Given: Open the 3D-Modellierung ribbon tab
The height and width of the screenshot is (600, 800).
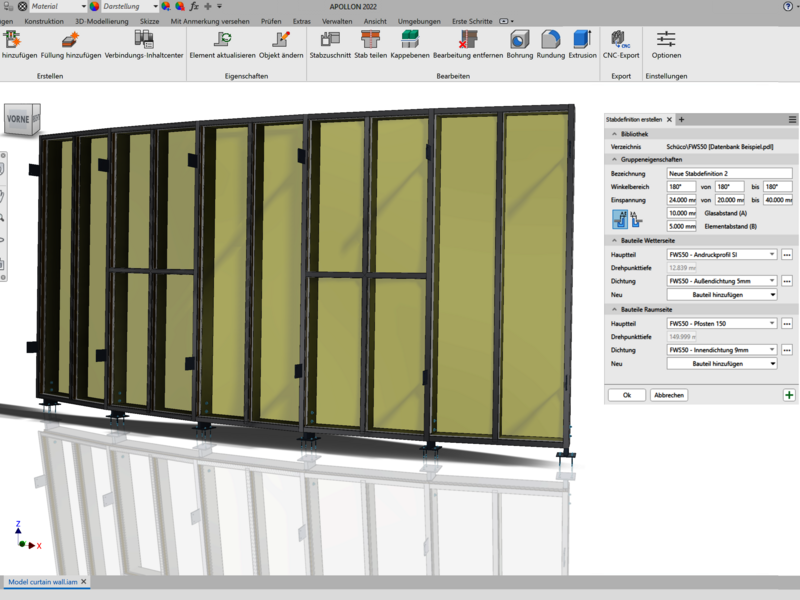Looking at the screenshot, I should pyautogui.click(x=103, y=21).
